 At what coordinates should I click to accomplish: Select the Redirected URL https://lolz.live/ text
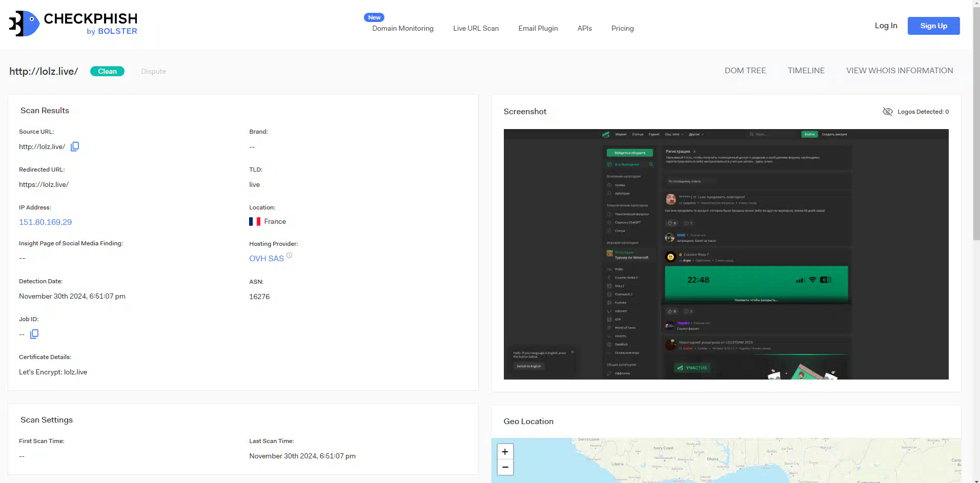coord(44,184)
